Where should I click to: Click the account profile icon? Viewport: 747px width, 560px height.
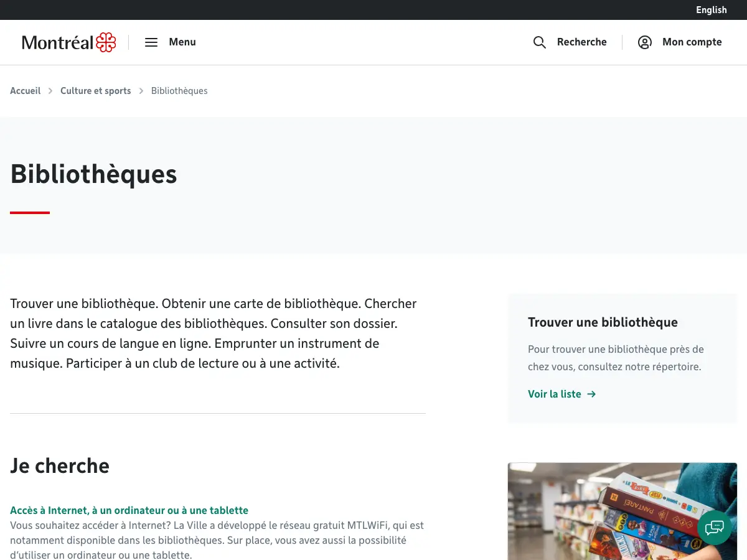coord(645,42)
